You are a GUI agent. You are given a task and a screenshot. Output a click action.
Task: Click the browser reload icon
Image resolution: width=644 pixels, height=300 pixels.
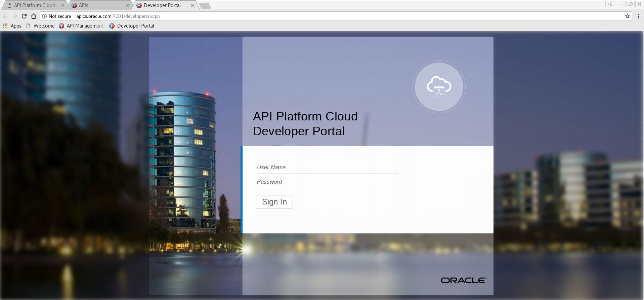tap(24, 16)
